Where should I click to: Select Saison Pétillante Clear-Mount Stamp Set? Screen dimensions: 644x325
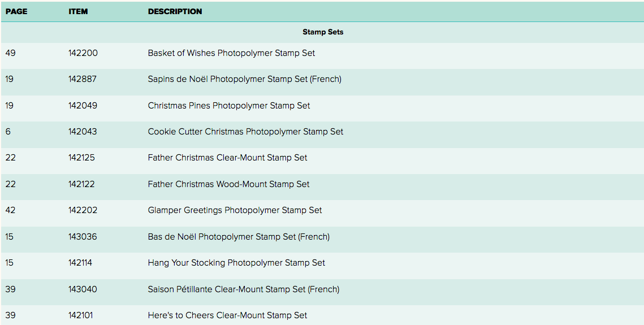(x=244, y=289)
